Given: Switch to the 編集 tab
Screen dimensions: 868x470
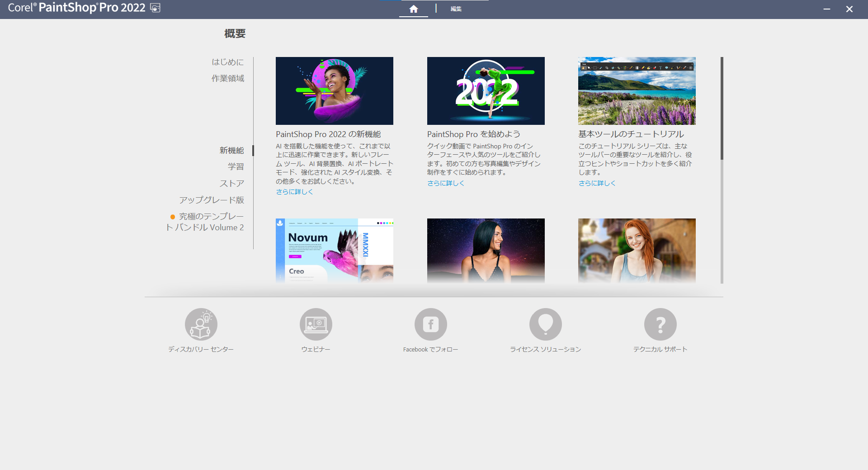Looking at the screenshot, I should (456, 9).
